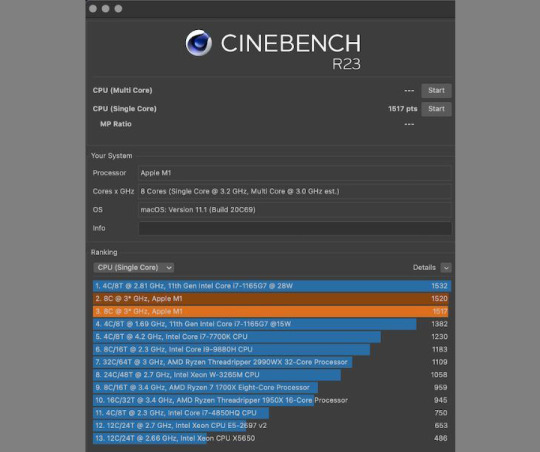Image resolution: width=540 pixels, height=452 pixels.
Task: Click the red close window button
Action: (93, 9)
